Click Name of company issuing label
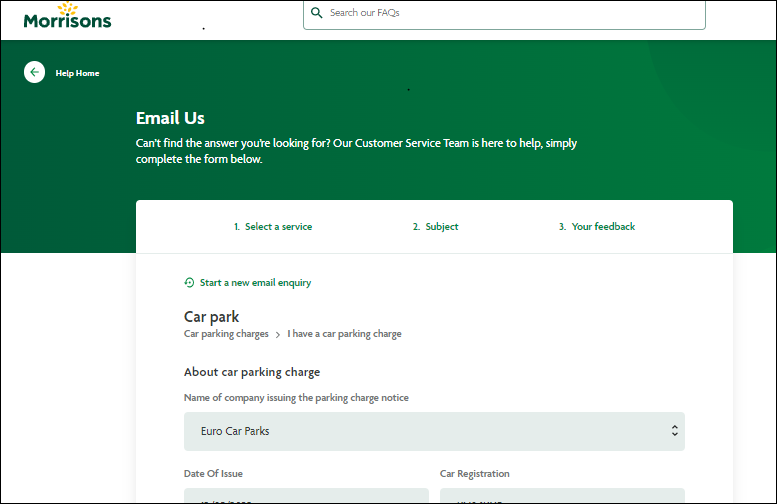The width and height of the screenshot is (777, 504). tap(296, 397)
